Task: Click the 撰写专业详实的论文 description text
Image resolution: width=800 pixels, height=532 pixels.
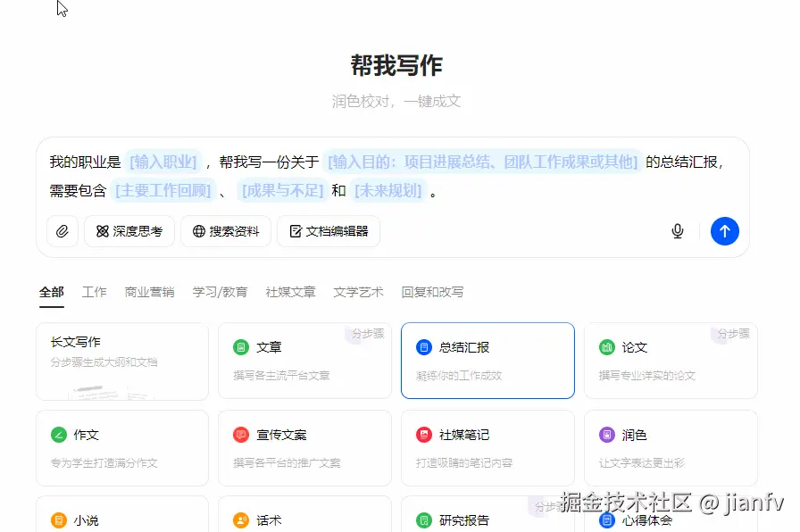Action: (x=647, y=376)
